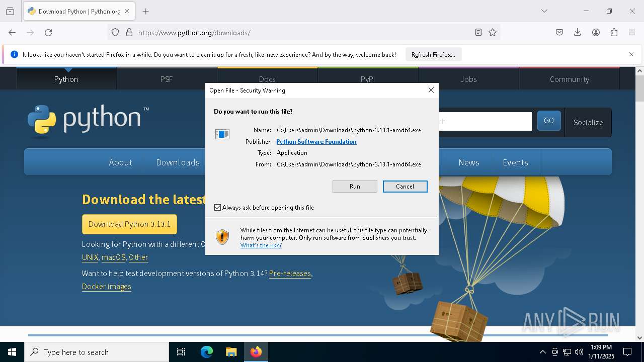The image size is (644, 362).
Task: Open the Docker images link
Action: coord(107,287)
